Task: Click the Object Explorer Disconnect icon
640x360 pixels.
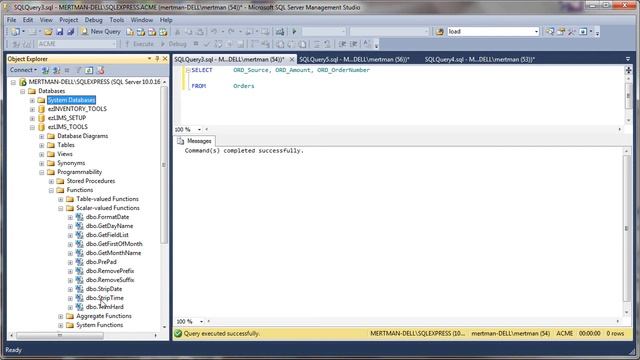Action: point(56,71)
